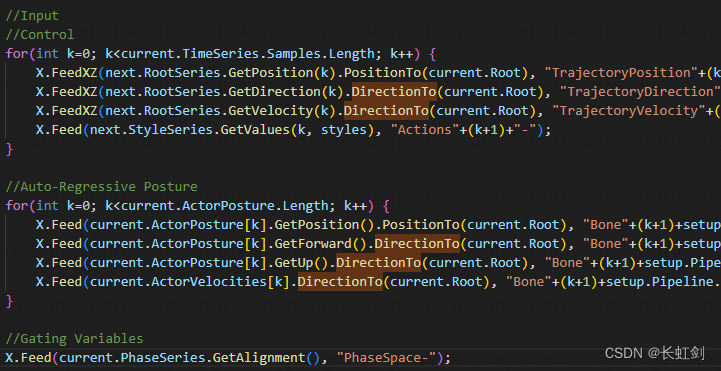Click the closing brace of the Control loop

[x=9, y=148]
